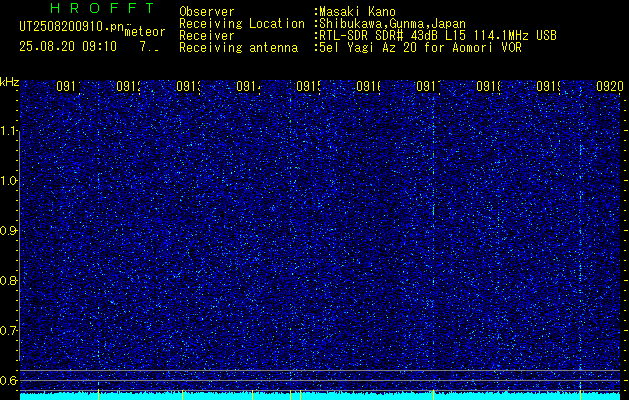The height and width of the screenshot is (400, 629).
Task: Click the 'Receiving antenna' label
Action: pos(238,48)
